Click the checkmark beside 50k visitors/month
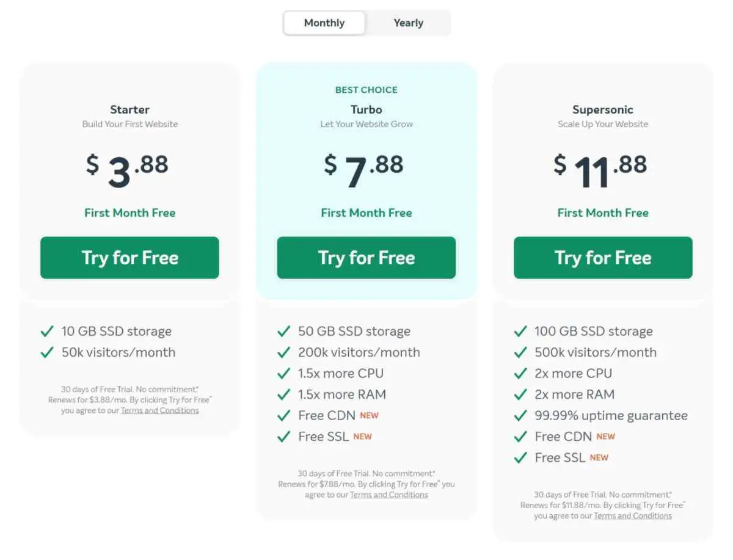Viewport: 733px width, 560px height. click(47, 352)
